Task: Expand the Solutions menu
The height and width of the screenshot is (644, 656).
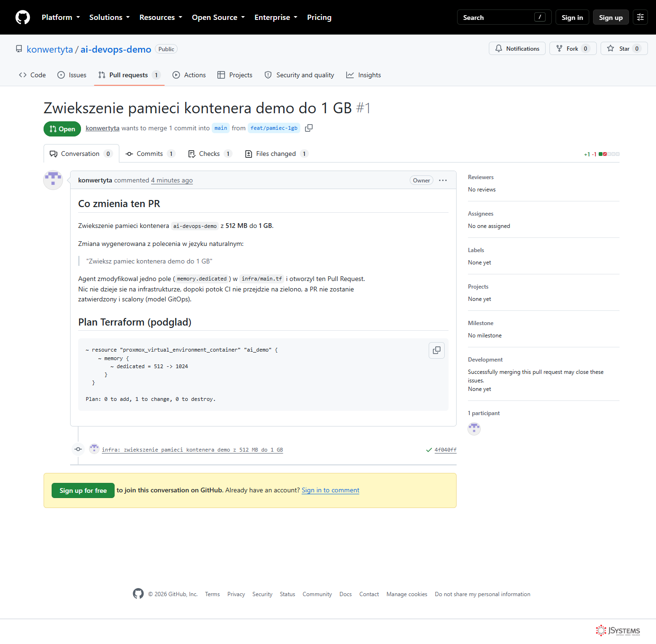Action: pyautogui.click(x=109, y=18)
